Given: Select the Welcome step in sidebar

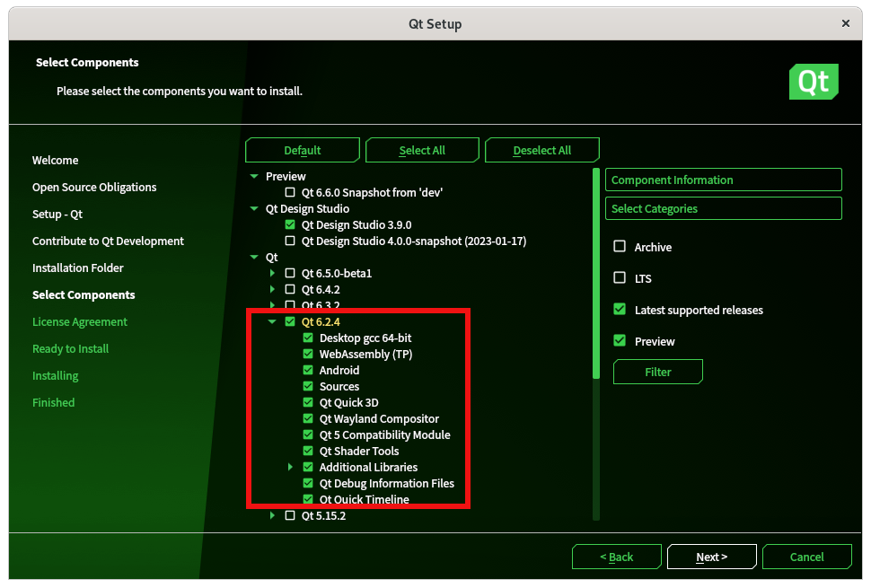Looking at the screenshot, I should pos(55,160).
